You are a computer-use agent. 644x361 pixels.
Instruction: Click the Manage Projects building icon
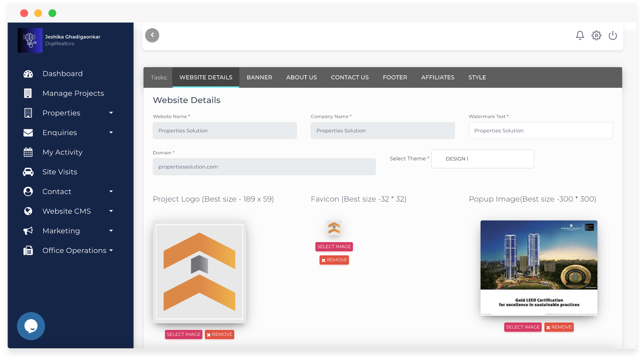point(28,94)
